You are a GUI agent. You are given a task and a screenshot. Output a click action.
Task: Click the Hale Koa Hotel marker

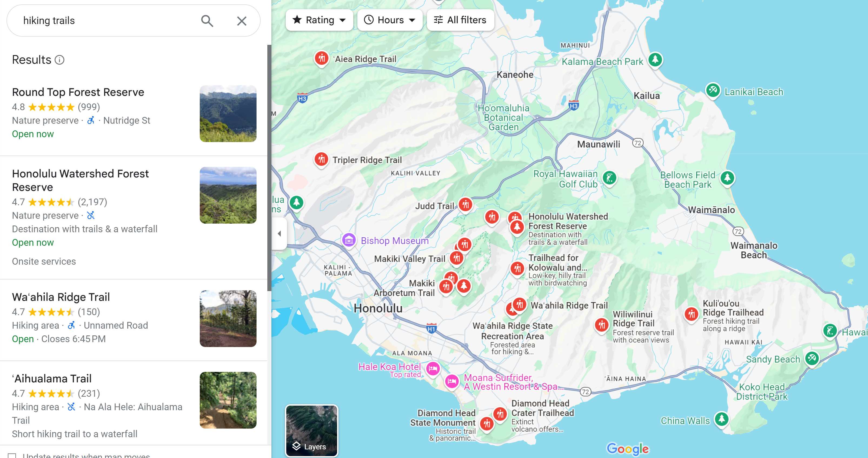tap(433, 369)
